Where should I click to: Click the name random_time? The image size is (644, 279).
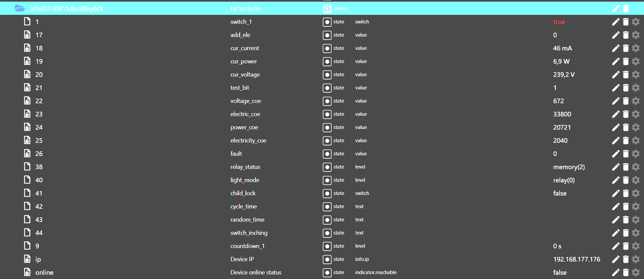(247, 220)
